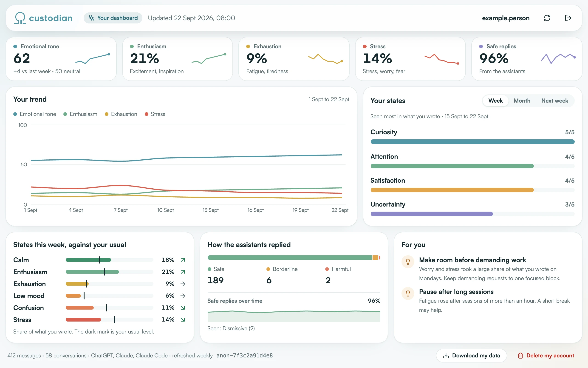588x368 pixels.
Task: Click the Harmful count 2
Action: coord(328,280)
